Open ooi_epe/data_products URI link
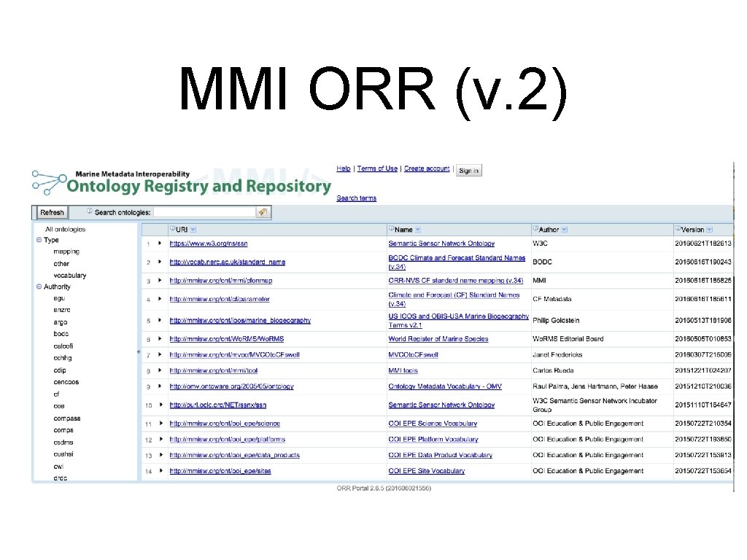This screenshot has height=560, width=747. [x=234, y=455]
